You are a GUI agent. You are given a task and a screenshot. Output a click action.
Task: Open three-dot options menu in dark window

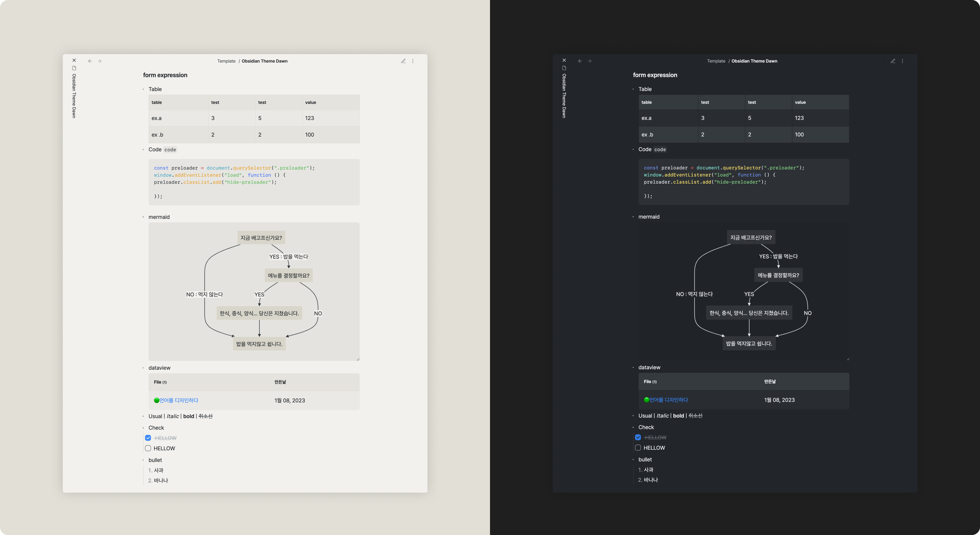click(902, 61)
